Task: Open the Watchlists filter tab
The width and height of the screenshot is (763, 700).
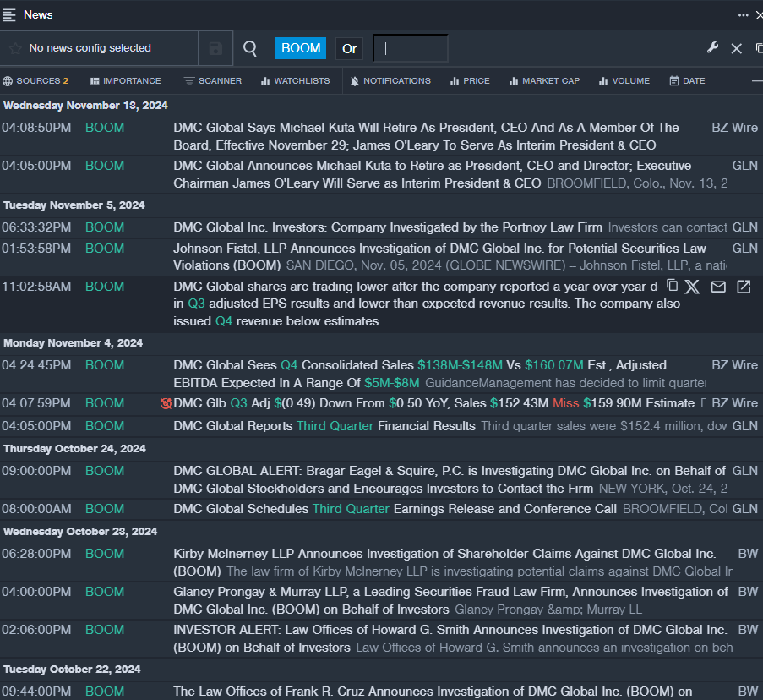Action: point(295,81)
